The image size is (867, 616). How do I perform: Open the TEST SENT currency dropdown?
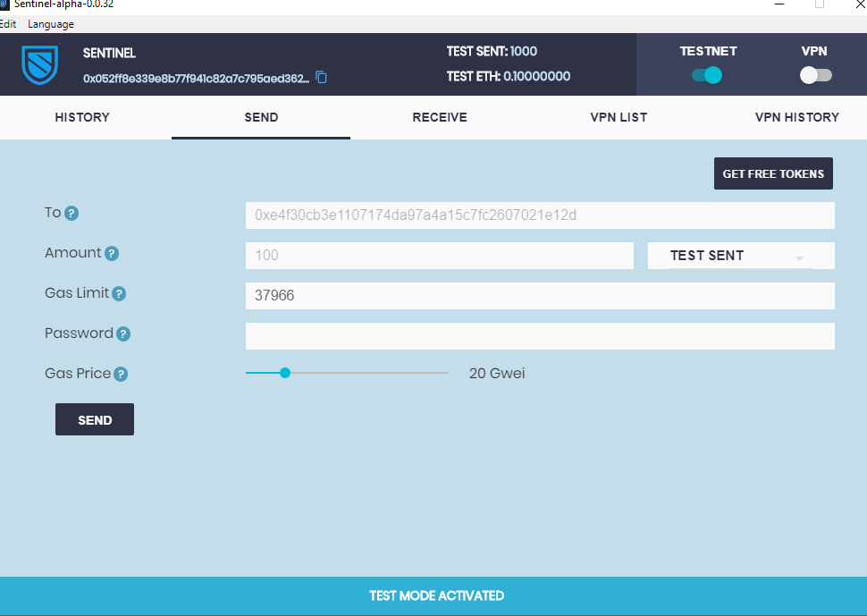point(741,256)
